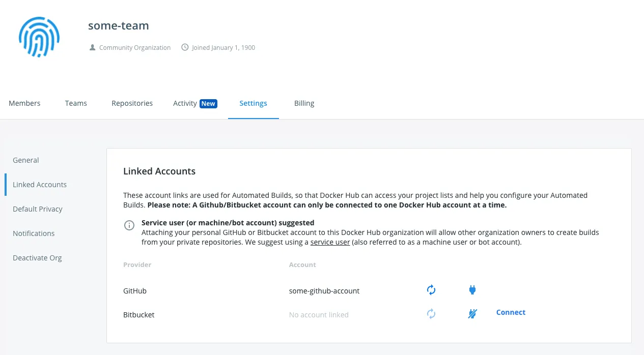This screenshot has width=644, height=355.
Task: Click the Bitbucket provider label
Action: click(x=139, y=315)
